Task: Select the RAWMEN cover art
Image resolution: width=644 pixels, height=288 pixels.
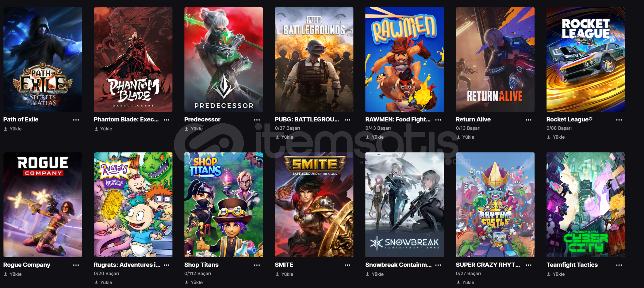Action: [405, 59]
